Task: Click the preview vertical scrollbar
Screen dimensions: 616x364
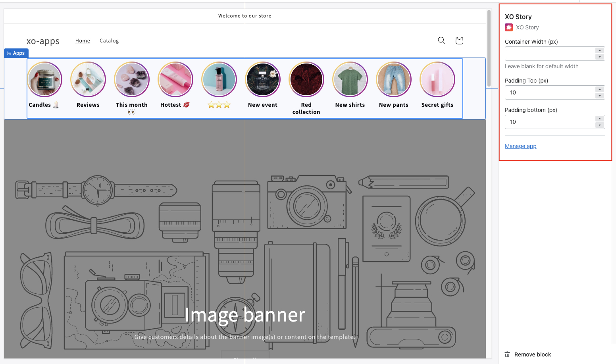Action: pos(489,48)
